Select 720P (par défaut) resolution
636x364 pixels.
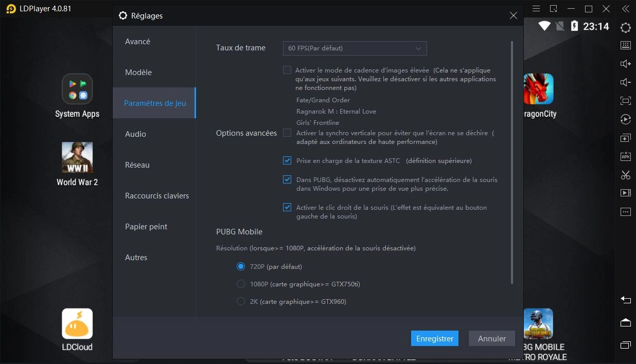240,266
